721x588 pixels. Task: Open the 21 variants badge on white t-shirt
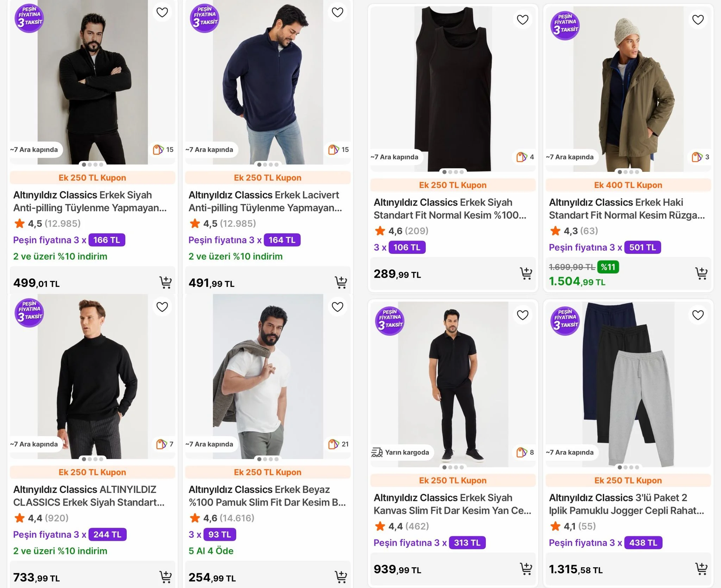pos(339,444)
